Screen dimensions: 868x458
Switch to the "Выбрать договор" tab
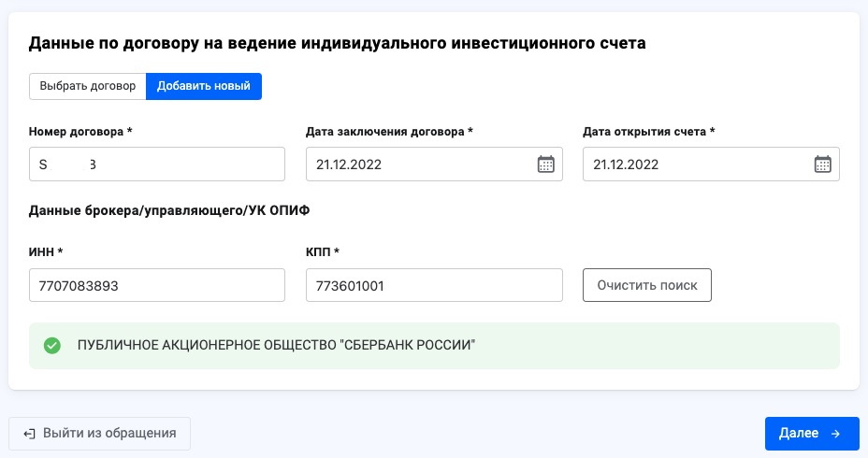click(x=88, y=87)
